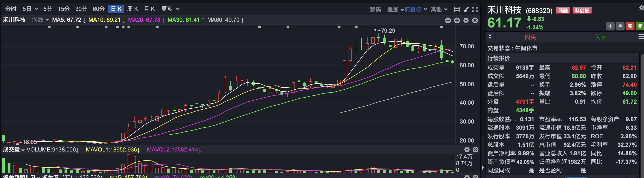The width and height of the screenshot is (644, 178).
Task: Switch to 分时 intraday chart tab
Action: (x=11, y=9)
